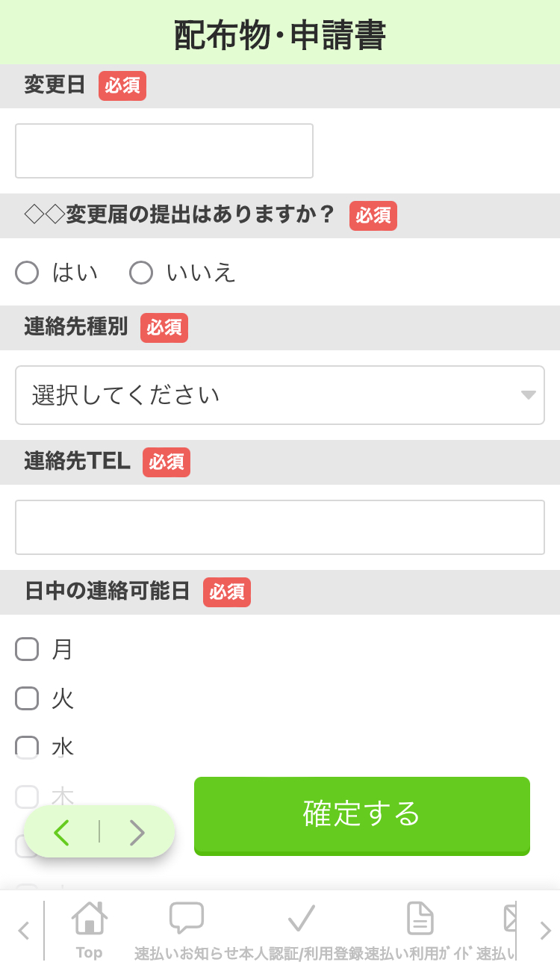
Task: Go to next field using gray arrow
Action: click(137, 832)
